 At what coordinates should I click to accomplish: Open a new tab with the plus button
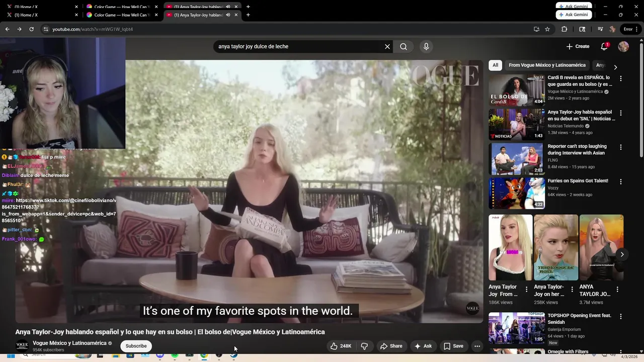(x=248, y=15)
